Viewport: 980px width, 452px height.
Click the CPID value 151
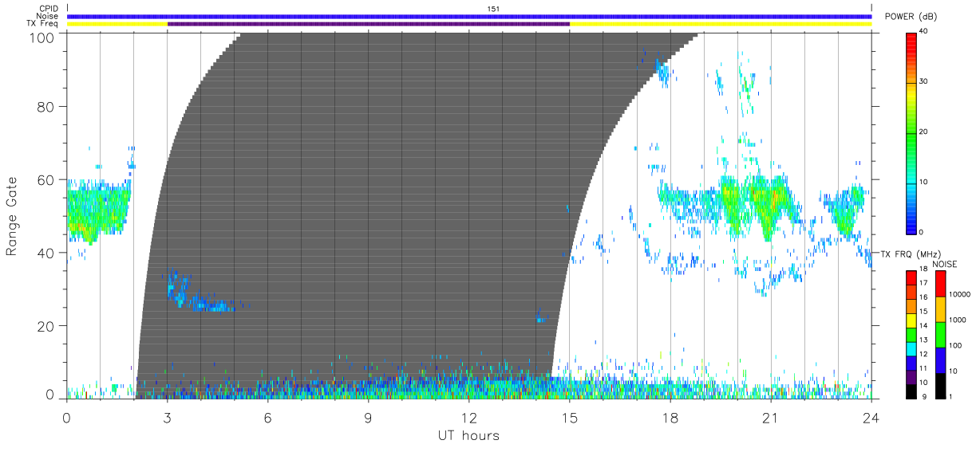pos(492,9)
